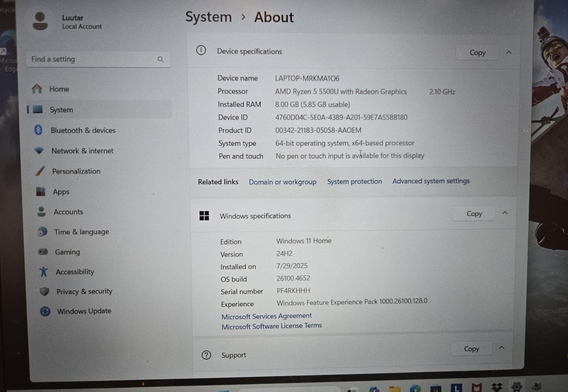Open Bluetooth & devices settings
This screenshot has height=392, width=568.
click(83, 130)
